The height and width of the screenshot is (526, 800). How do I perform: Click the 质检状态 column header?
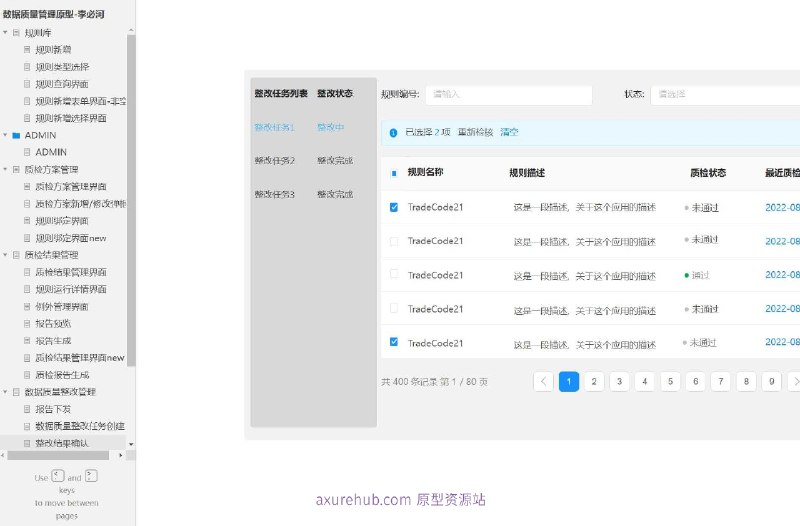tap(708, 173)
